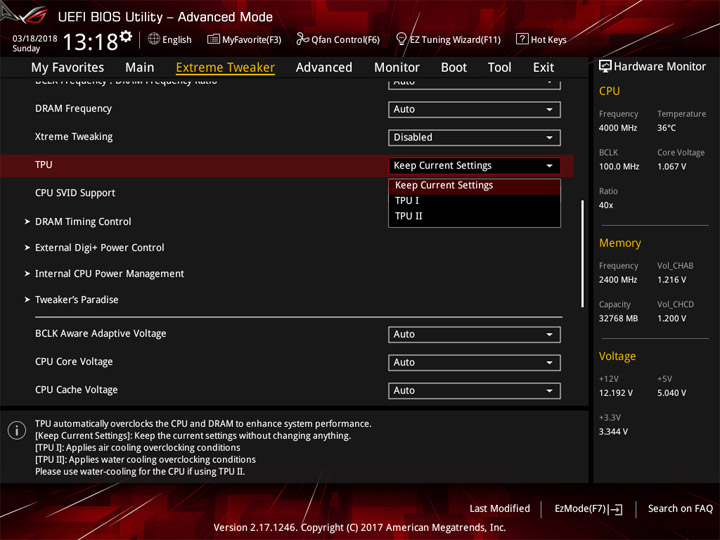Open the Xtreme Tweaking dropdown
The height and width of the screenshot is (540, 720).
pos(474,137)
